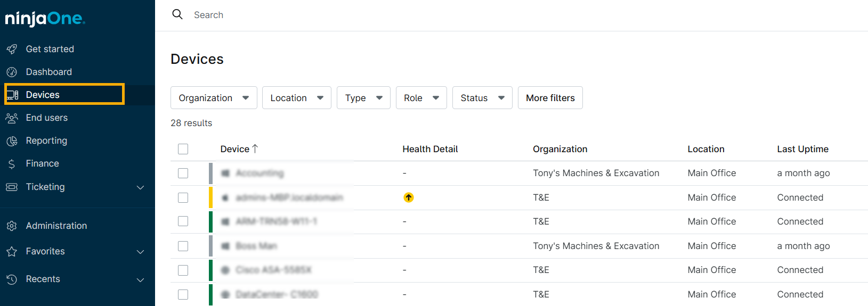Expand the Ticketing menu section
Screen dimensions: 868x306
pos(140,187)
